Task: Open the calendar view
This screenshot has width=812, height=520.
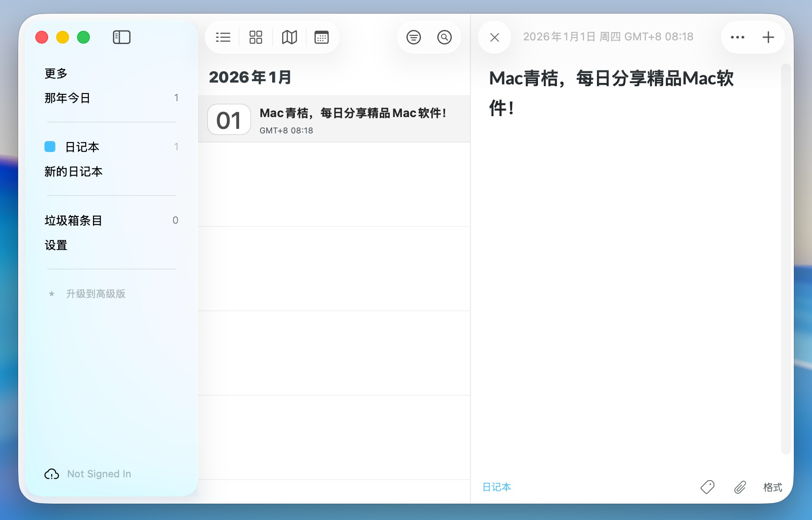Action: [322, 37]
